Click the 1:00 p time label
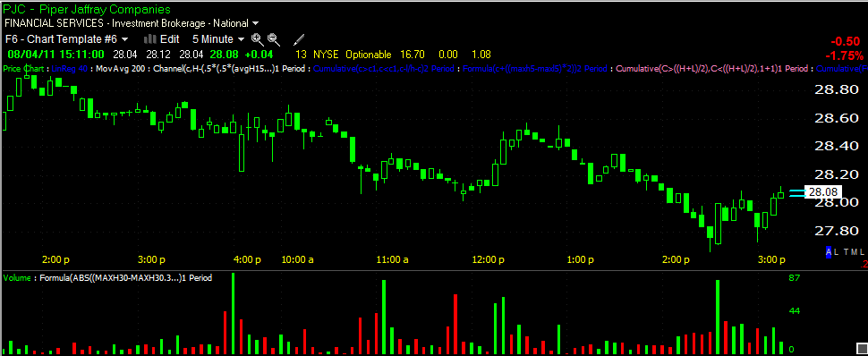Image resolution: width=868 pixels, height=356 pixels. [582, 259]
